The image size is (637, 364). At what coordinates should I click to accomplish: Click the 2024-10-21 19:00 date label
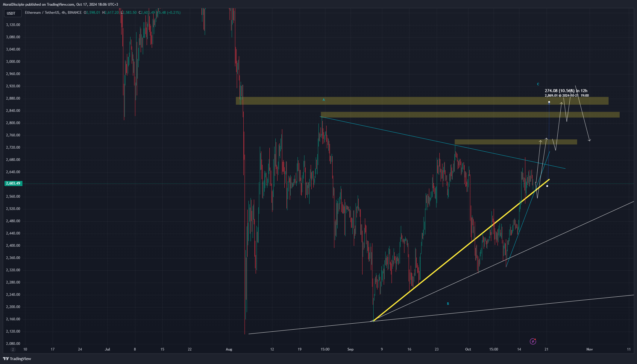(x=576, y=96)
